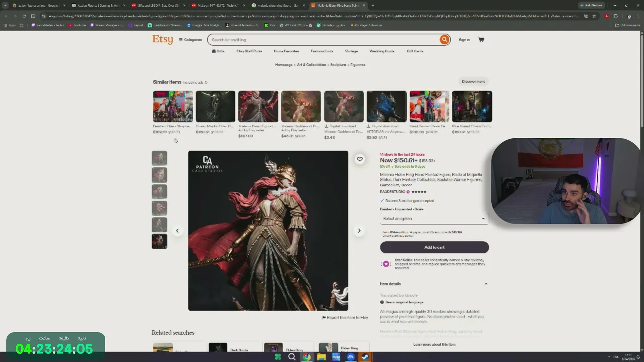
Task: Open the $2.48 digital download thumbnail
Action: (344, 106)
